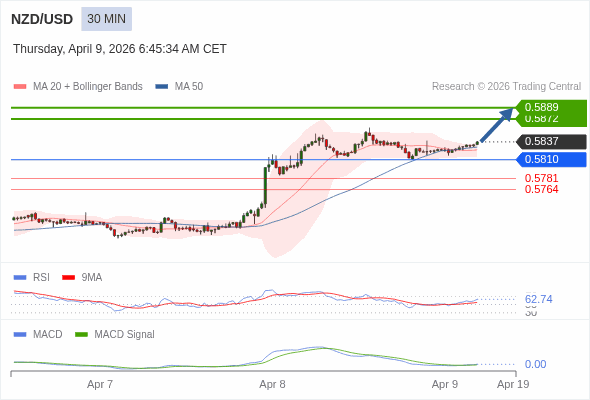Image resolution: width=590 pixels, height=400 pixels.
Task: Click the 0.5889 resistance price tag
Action: pyautogui.click(x=551, y=107)
